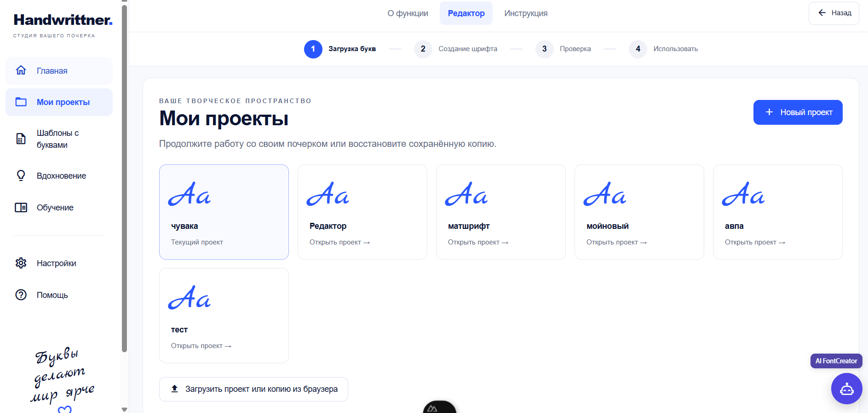
Task: Click the Aa icon on the Редактор card
Action: tap(328, 194)
